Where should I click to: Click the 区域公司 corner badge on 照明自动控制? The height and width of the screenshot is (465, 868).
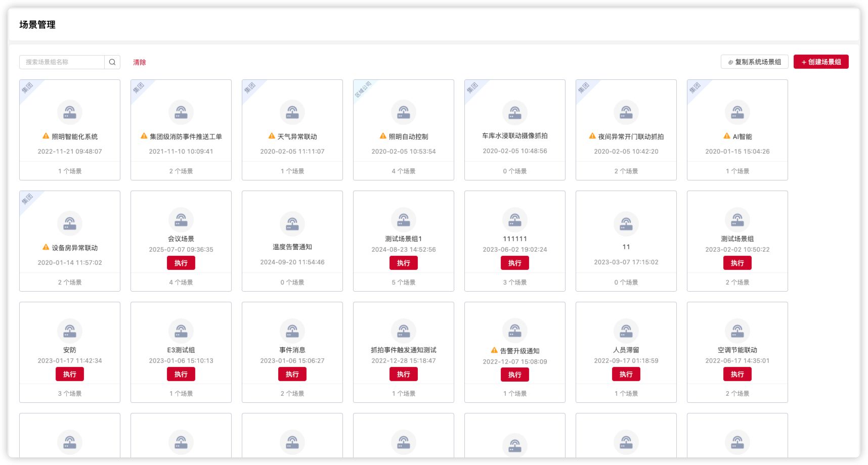click(x=362, y=89)
